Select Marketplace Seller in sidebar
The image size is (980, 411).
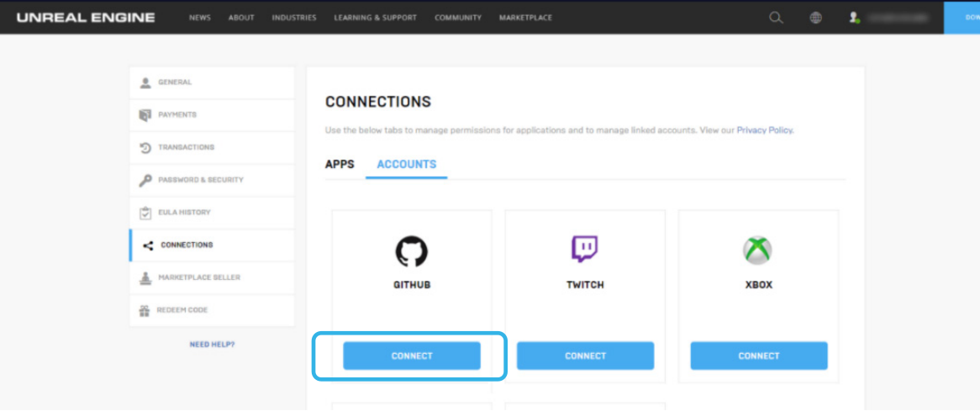198,277
